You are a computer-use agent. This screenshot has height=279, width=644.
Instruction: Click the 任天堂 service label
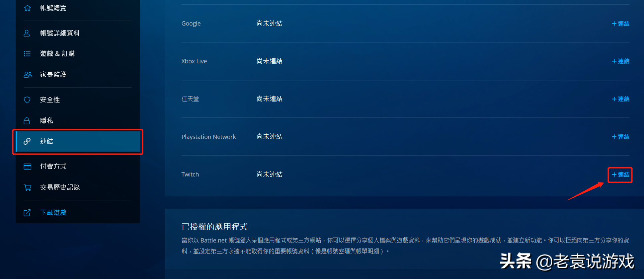coord(190,99)
